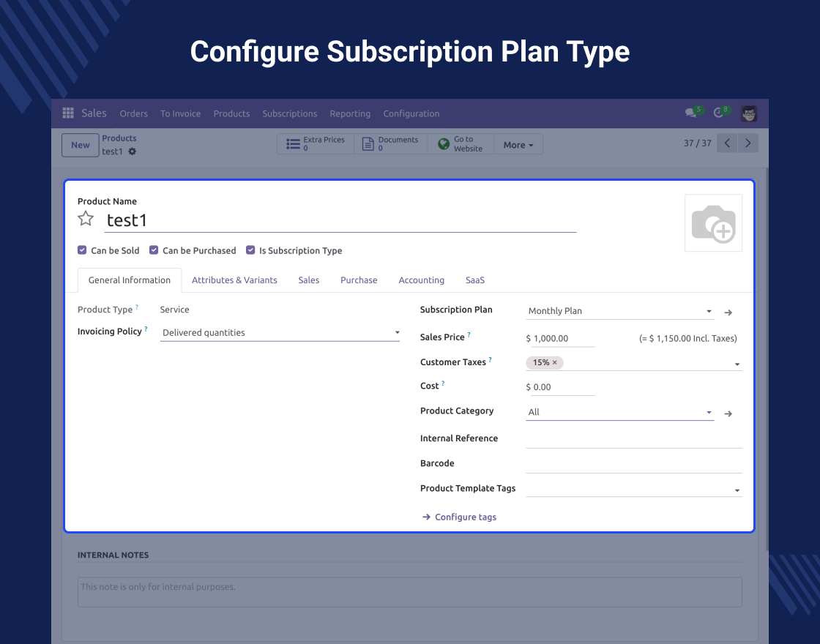
Task: Open the activities clock icon
Action: [718, 113]
